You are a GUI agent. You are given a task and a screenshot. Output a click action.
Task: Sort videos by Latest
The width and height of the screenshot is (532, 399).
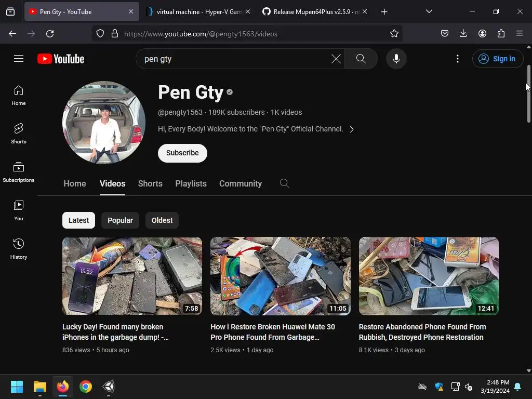click(79, 220)
